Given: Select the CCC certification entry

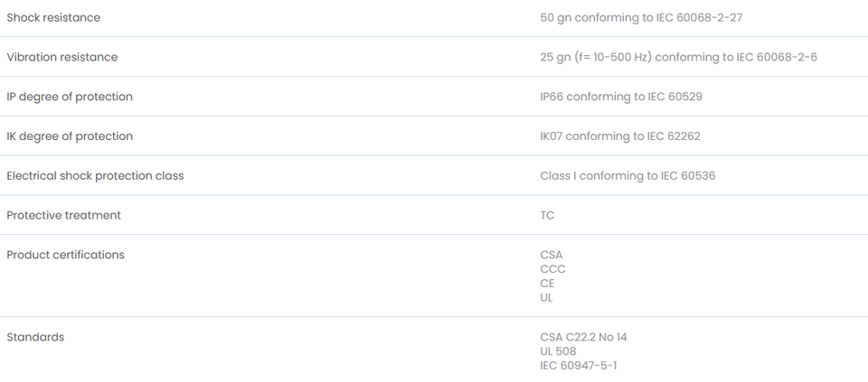Looking at the screenshot, I should (x=553, y=269).
